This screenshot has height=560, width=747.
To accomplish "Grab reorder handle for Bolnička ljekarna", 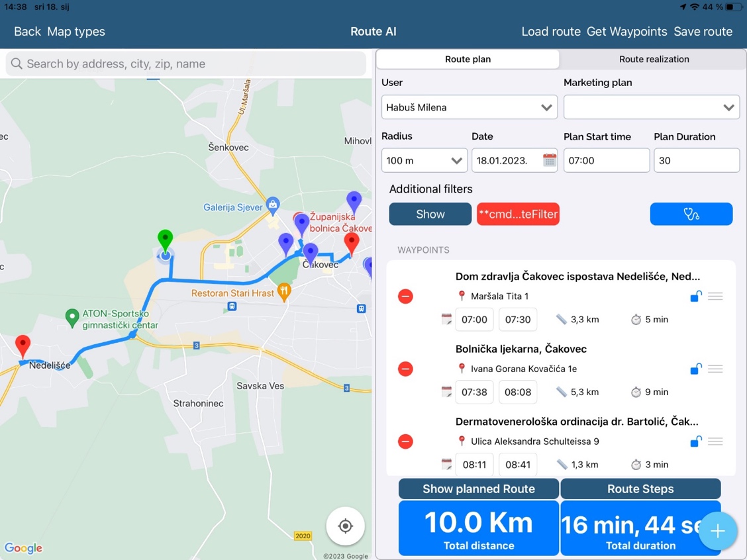I will (x=715, y=369).
